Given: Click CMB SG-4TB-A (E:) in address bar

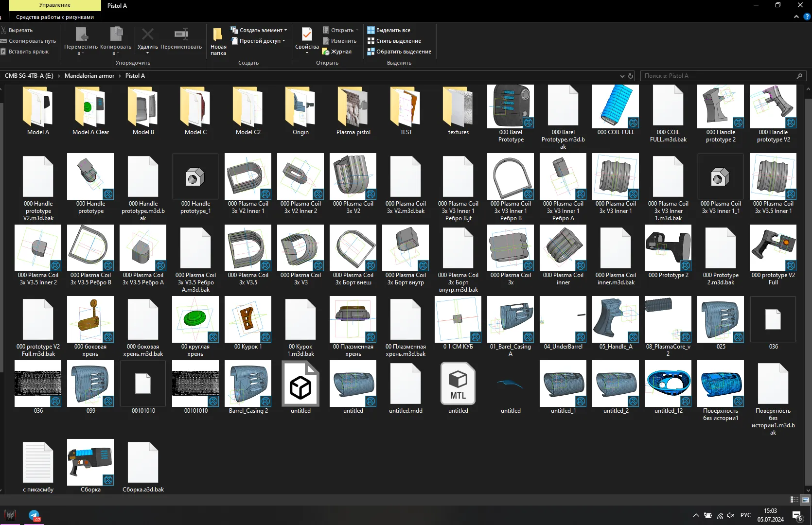Looking at the screenshot, I should pyautogui.click(x=29, y=76).
